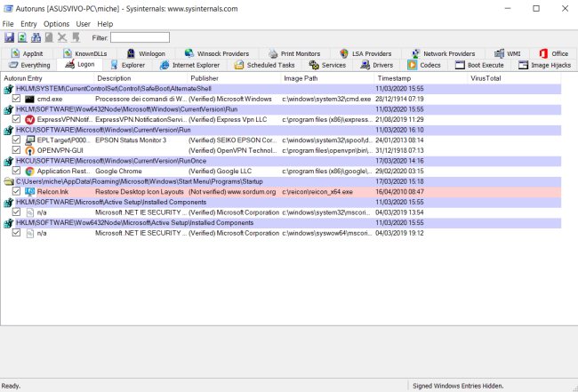Click the EPSON EPLTarget printer icon
This screenshot has height=392, width=578.
click(x=29, y=140)
